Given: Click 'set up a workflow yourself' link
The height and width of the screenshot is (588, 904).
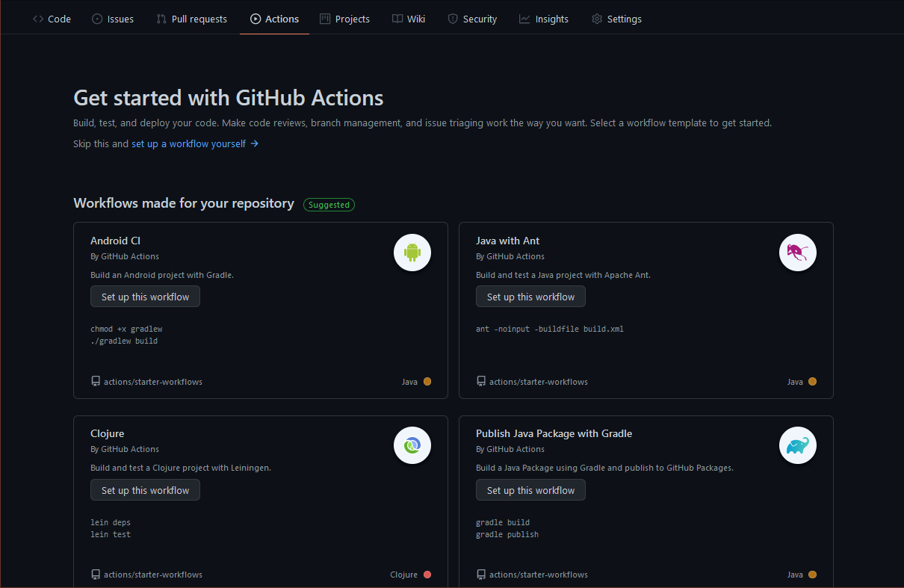Looking at the screenshot, I should pos(188,143).
